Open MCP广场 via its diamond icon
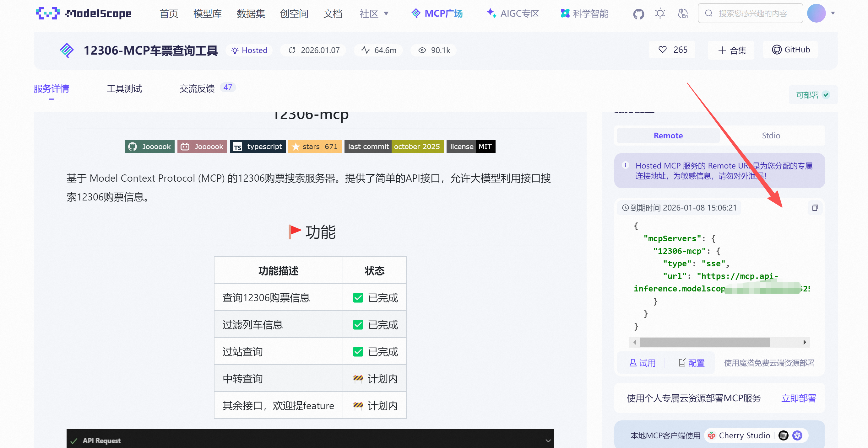Image resolution: width=868 pixels, height=448 pixels. pyautogui.click(x=415, y=13)
